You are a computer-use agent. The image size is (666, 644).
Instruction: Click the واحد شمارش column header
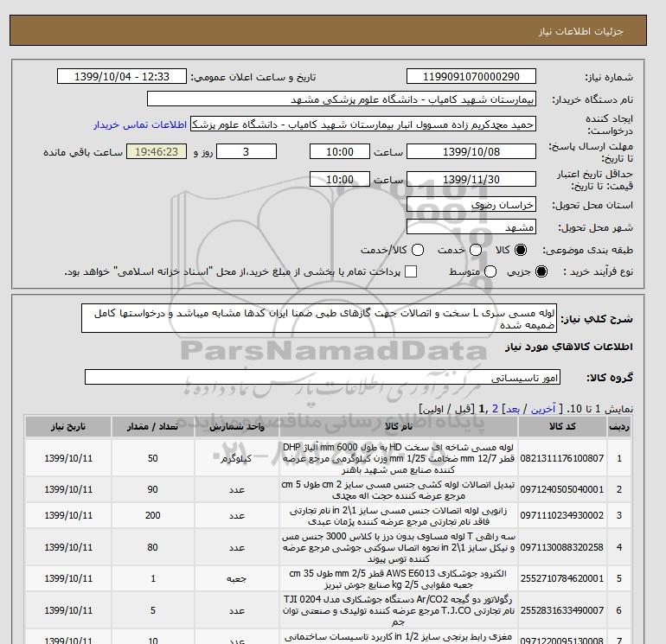tap(237, 427)
